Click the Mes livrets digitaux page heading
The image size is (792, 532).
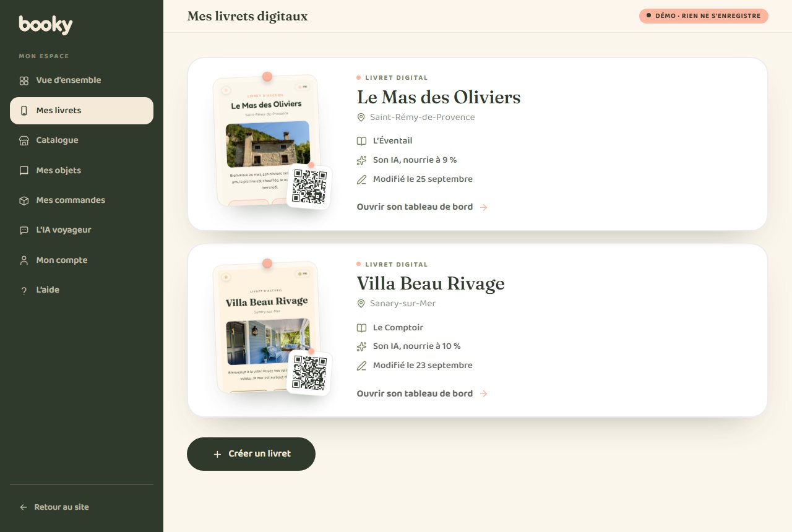click(247, 16)
